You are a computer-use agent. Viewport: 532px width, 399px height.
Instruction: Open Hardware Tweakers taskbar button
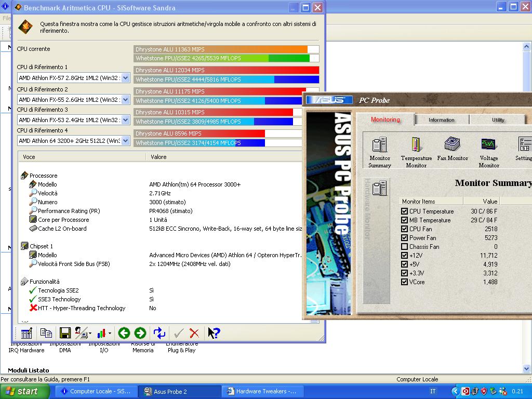[262, 391]
